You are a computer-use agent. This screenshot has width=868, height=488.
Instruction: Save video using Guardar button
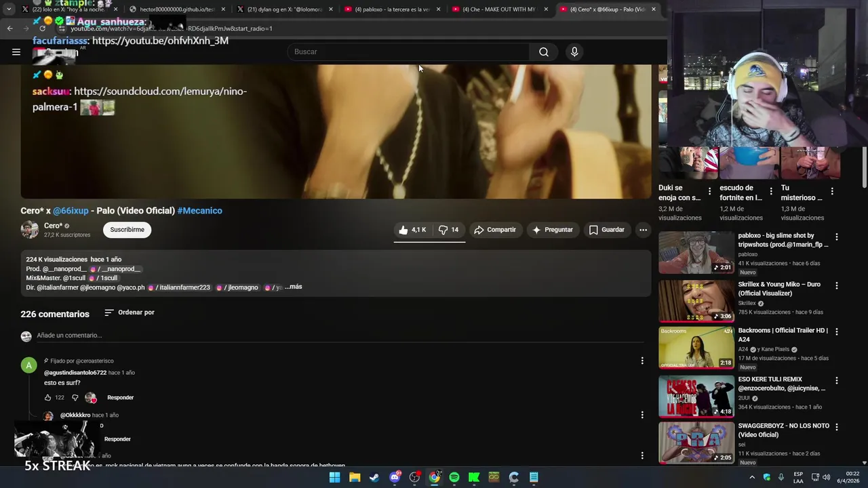606,230
